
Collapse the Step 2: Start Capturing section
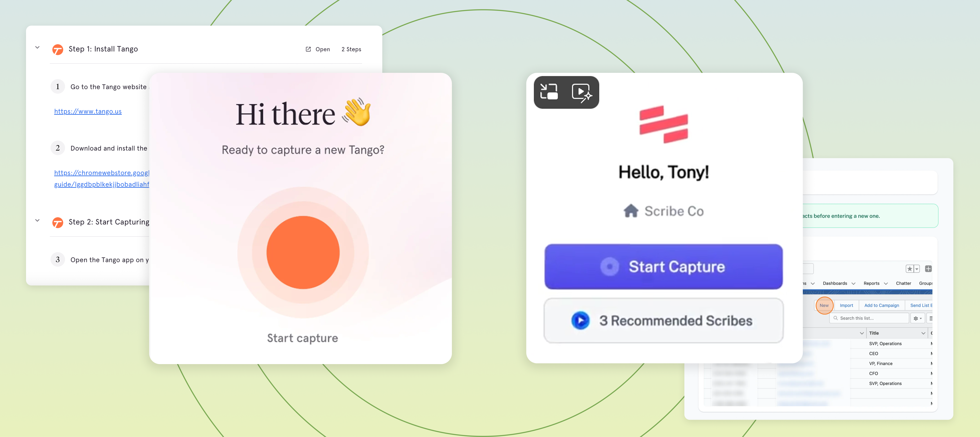click(37, 220)
